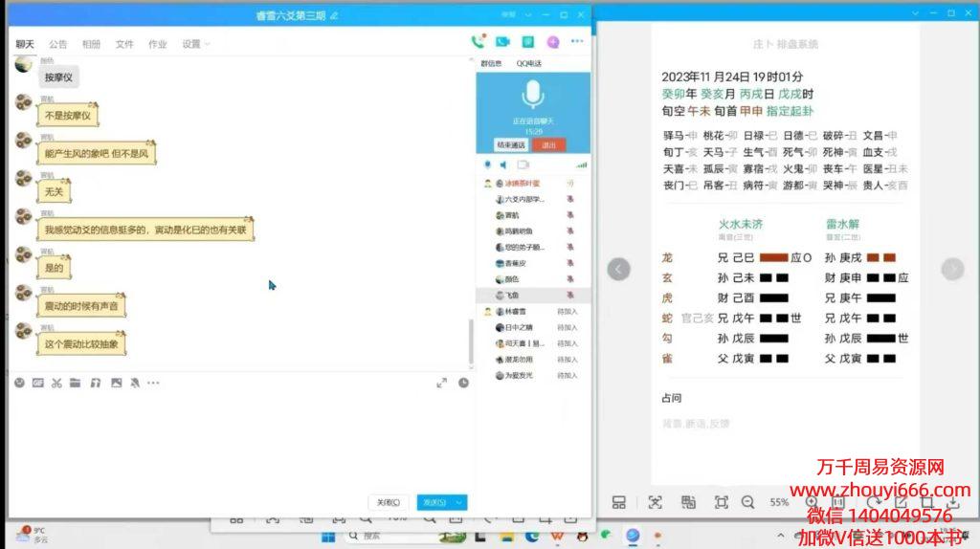Expand the chat input area
The width and height of the screenshot is (980, 549).
point(441,383)
